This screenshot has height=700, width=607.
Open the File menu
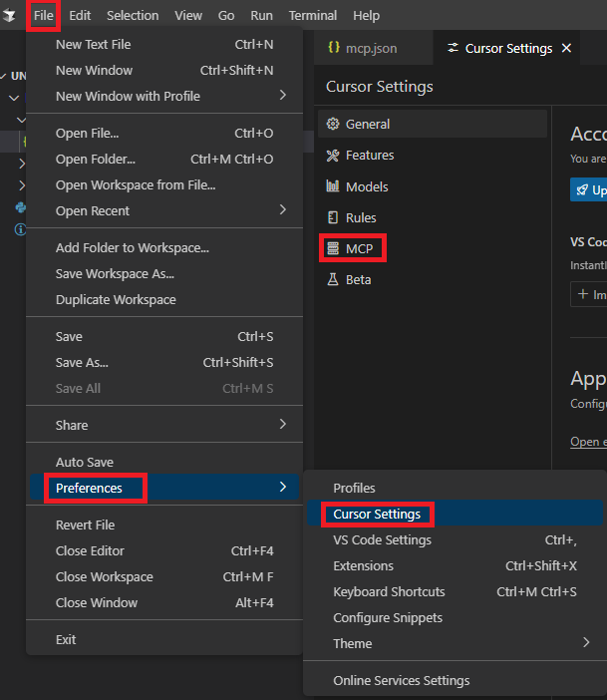(43, 16)
